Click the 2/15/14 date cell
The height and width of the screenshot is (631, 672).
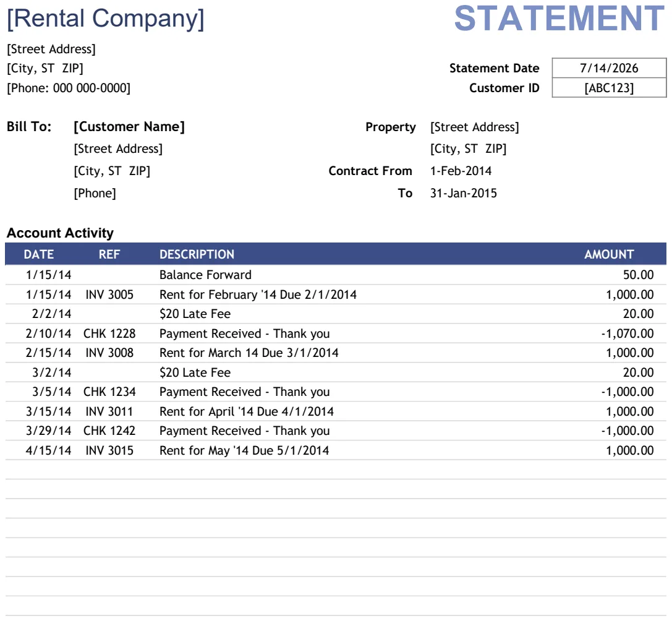point(48,353)
